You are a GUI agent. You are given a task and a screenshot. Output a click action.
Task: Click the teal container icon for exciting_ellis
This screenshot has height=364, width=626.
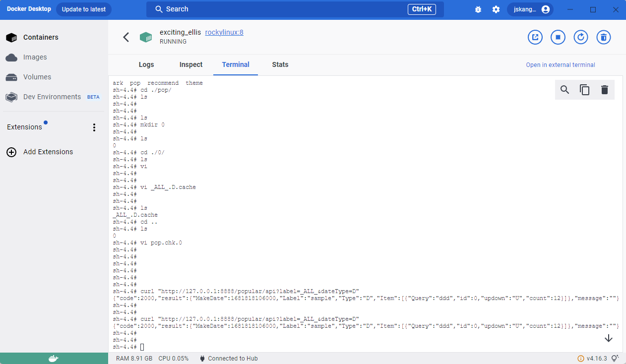pos(145,37)
